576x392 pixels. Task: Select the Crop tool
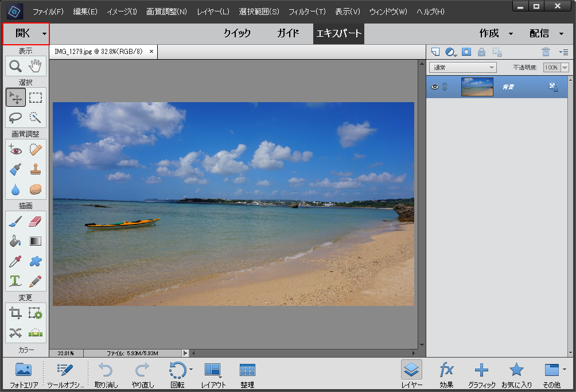(x=15, y=313)
